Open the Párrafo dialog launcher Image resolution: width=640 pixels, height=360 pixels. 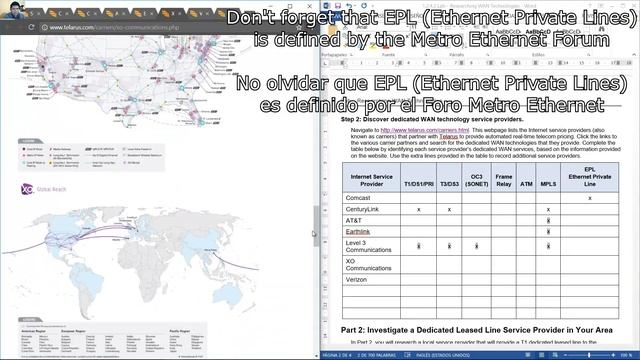point(488,55)
